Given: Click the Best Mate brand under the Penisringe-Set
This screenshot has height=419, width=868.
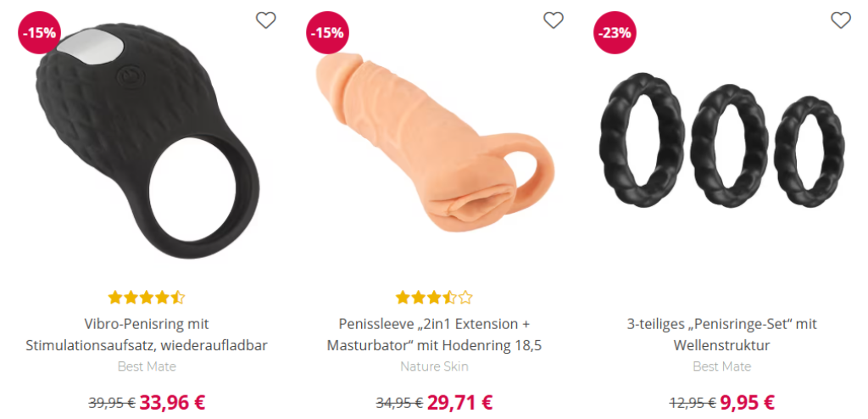Looking at the screenshot, I should pyautogui.click(x=722, y=366).
